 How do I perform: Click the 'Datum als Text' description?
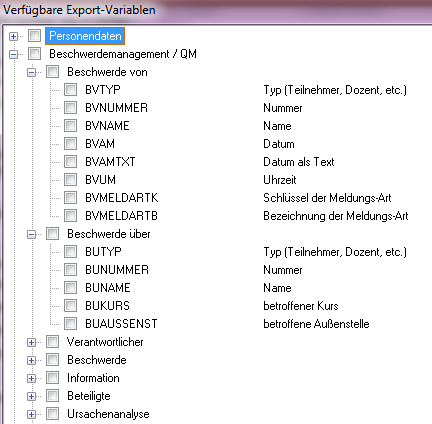(299, 162)
